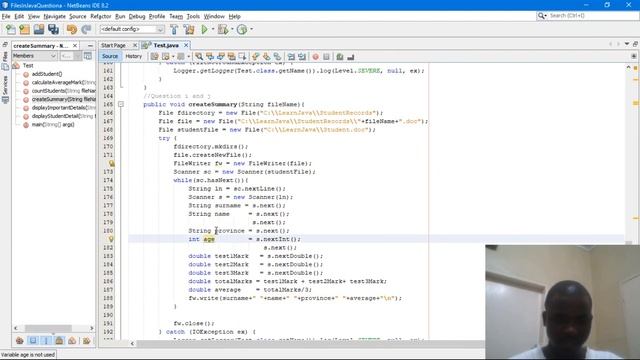This screenshot has height=360, width=640.
Task: Open the Files side panel
Action: click(x=5, y=60)
